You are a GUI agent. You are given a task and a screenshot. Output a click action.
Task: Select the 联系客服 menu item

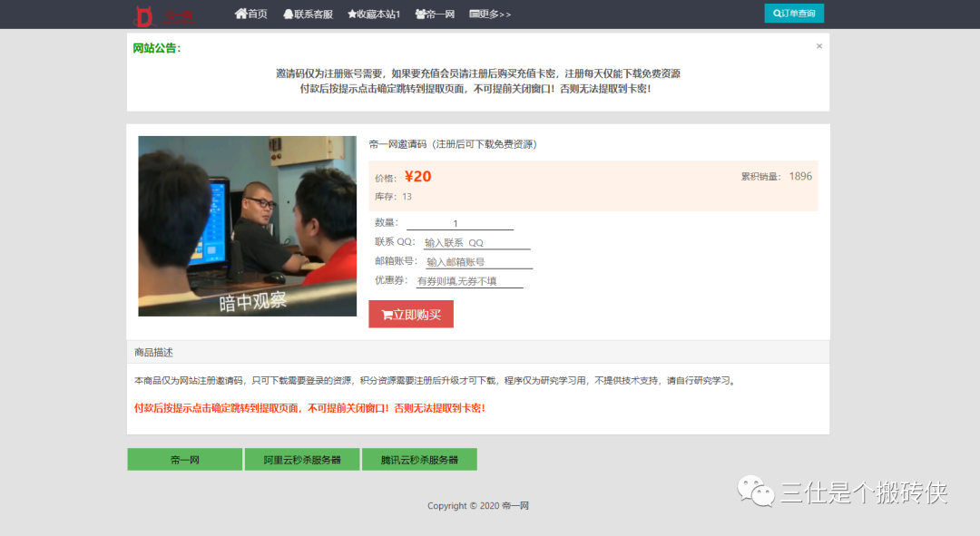point(308,15)
